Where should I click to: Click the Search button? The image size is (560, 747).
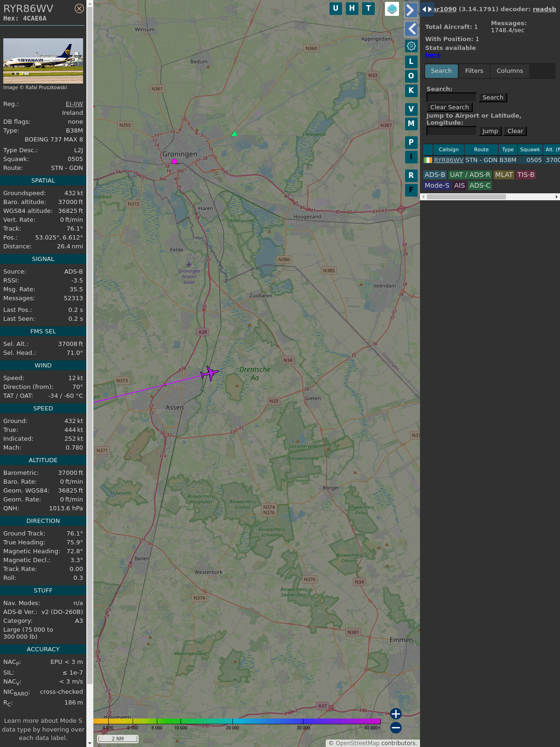point(493,97)
